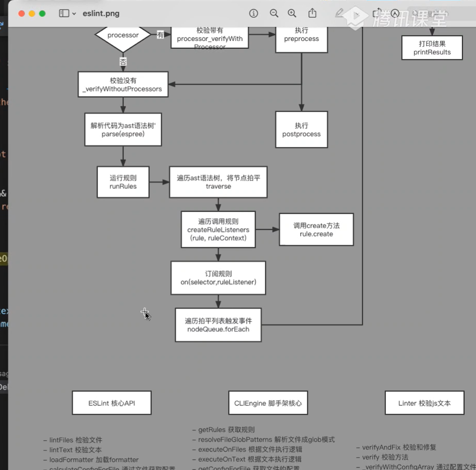Show the image info inspector
This screenshot has height=470, width=476.
click(254, 13)
